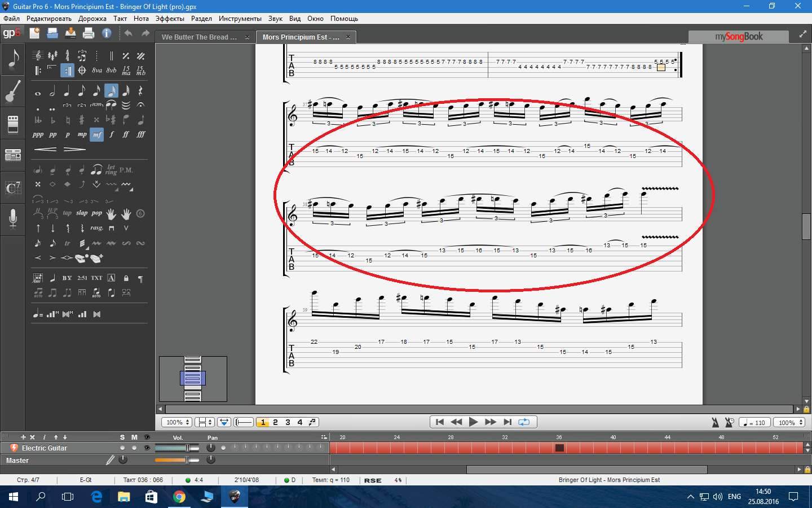Open the chord C7 panel

13,187
